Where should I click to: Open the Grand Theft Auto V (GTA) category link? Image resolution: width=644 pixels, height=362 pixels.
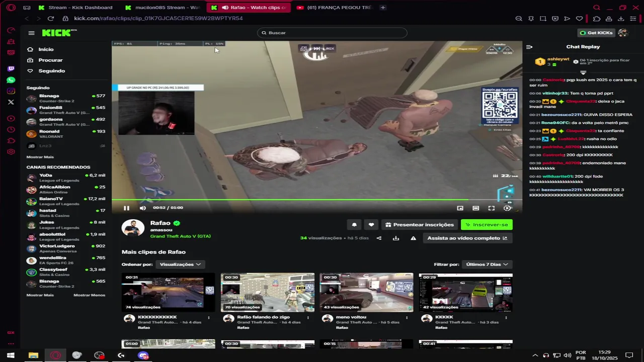click(x=180, y=236)
